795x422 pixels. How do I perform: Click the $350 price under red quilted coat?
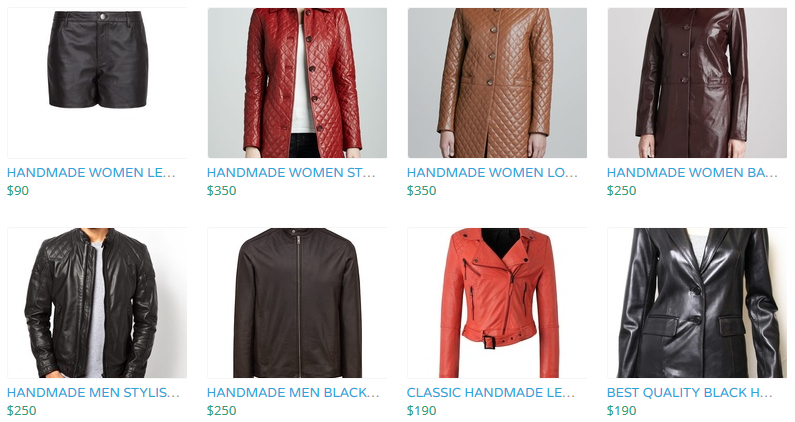click(222, 191)
